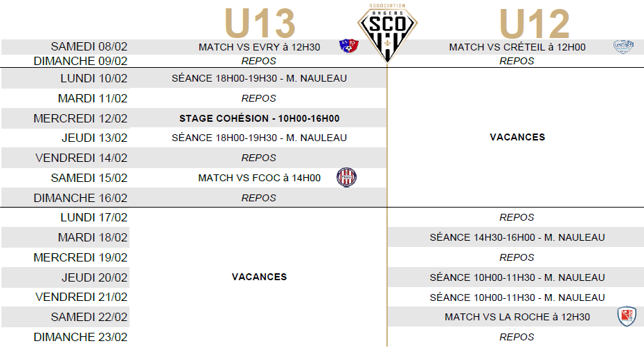Click the Angers SCO club crest
This screenshot has height=348, width=644.
pos(387,34)
